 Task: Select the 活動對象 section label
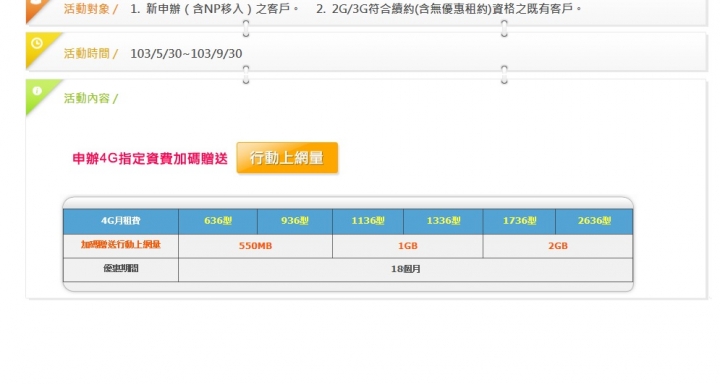click(x=91, y=9)
